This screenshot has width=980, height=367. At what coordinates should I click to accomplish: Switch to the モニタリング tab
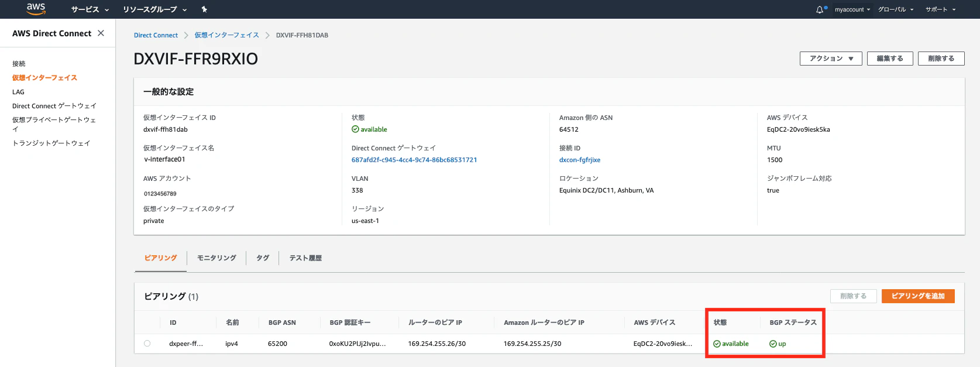coord(216,258)
